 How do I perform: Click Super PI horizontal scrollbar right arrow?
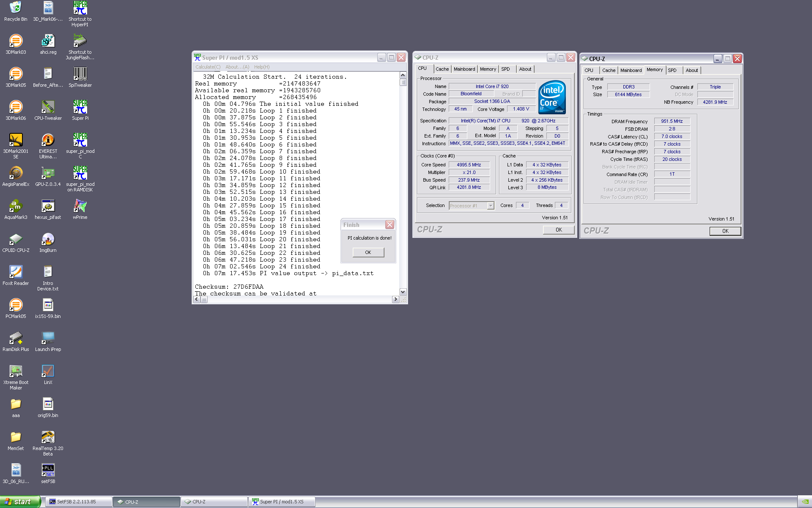(395, 299)
